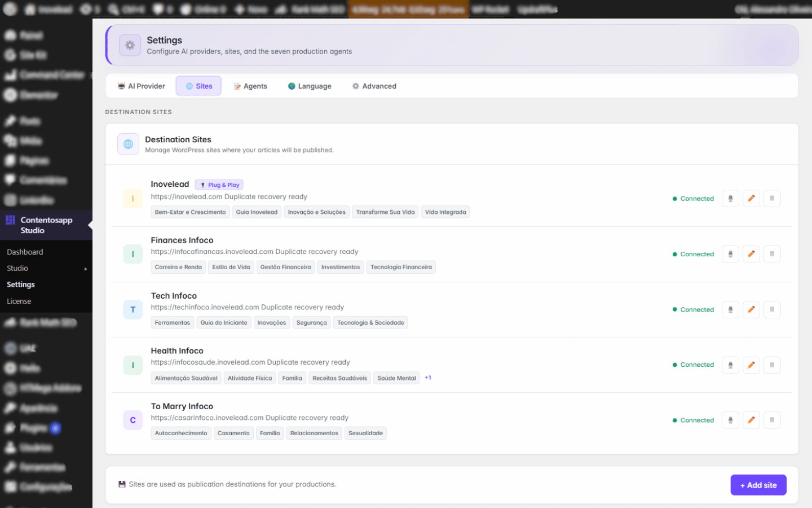Screen dimensions: 812x508
Task: Click the + Add site button
Action: [x=758, y=485]
